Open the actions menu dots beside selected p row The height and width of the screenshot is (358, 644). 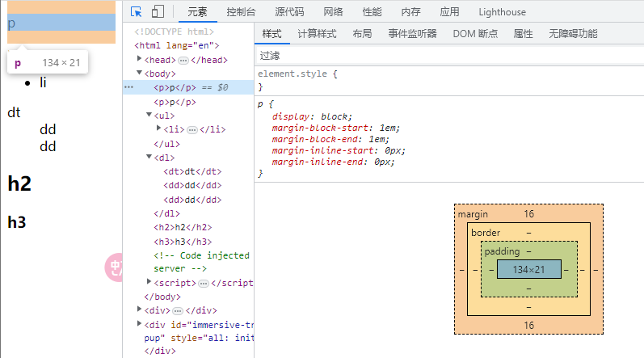click(x=128, y=87)
